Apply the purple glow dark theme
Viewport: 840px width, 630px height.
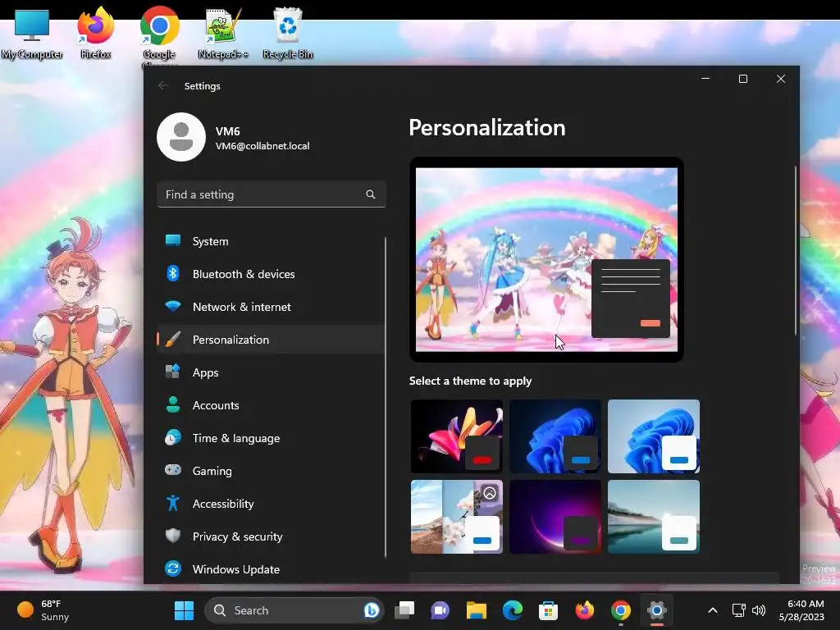[x=555, y=517]
